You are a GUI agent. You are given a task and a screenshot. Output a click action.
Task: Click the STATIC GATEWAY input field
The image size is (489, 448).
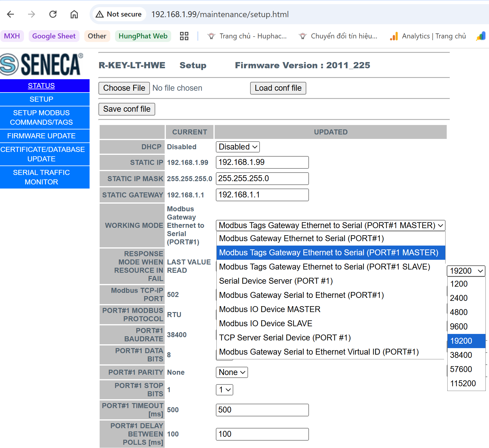[262, 195]
